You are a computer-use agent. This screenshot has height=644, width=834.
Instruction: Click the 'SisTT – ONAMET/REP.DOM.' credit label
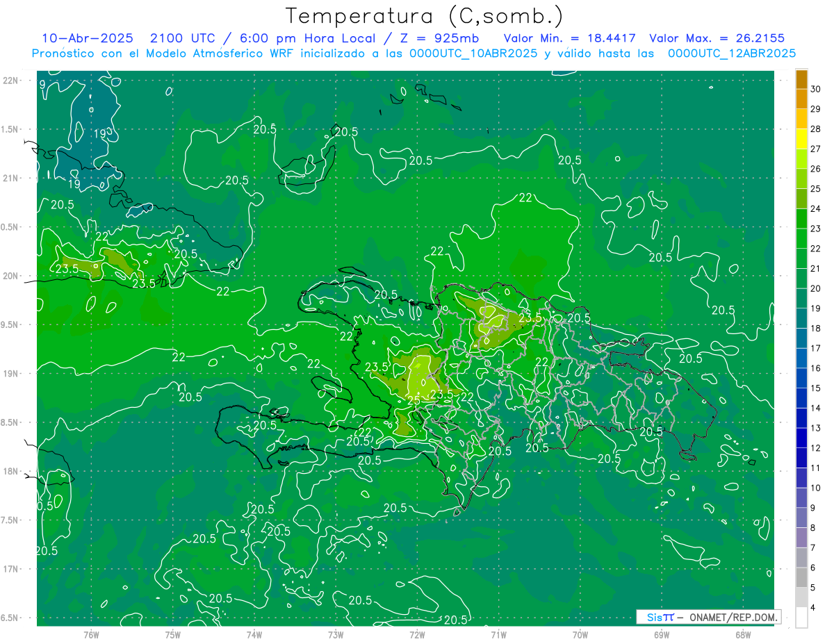(708, 617)
